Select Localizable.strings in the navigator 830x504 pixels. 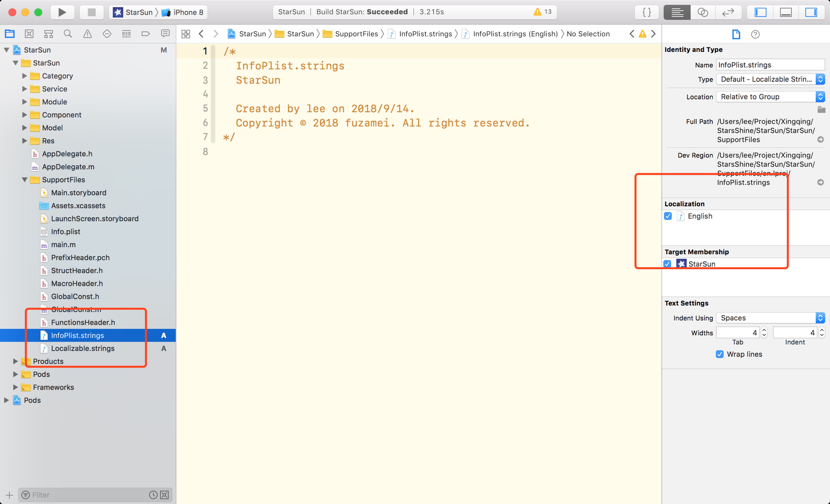point(83,348)
